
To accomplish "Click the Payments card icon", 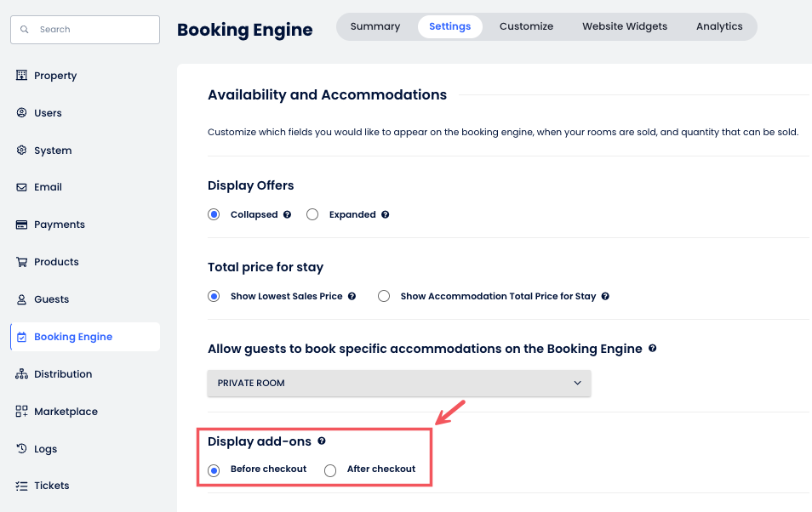I will (22, 225).
